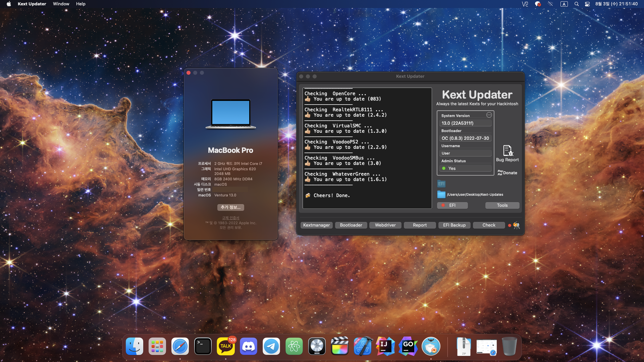Open Control Center in menu bar

587,4
